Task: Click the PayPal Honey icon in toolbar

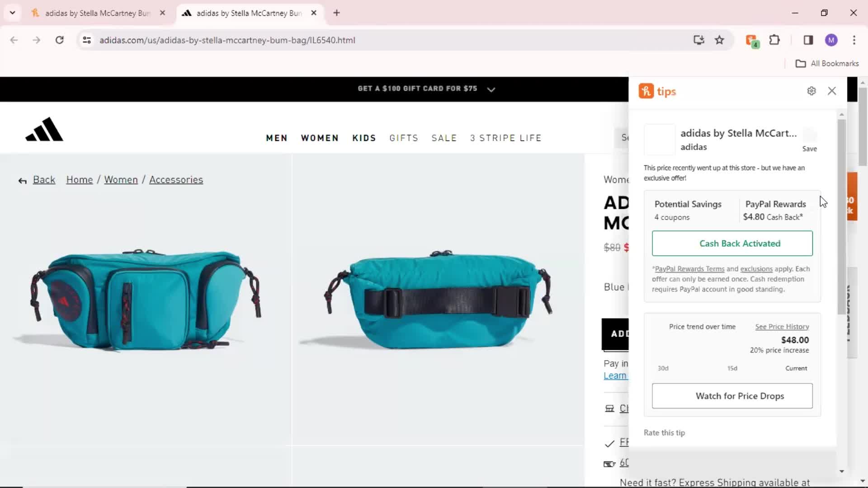Action: click(x=752, y=40)
